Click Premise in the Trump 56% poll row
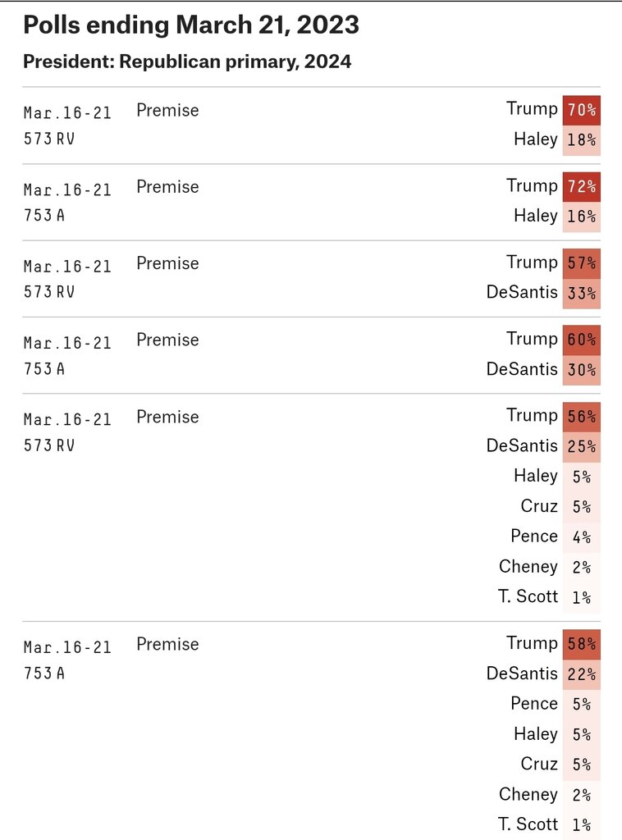622x840 pixels. pos(167,417)
